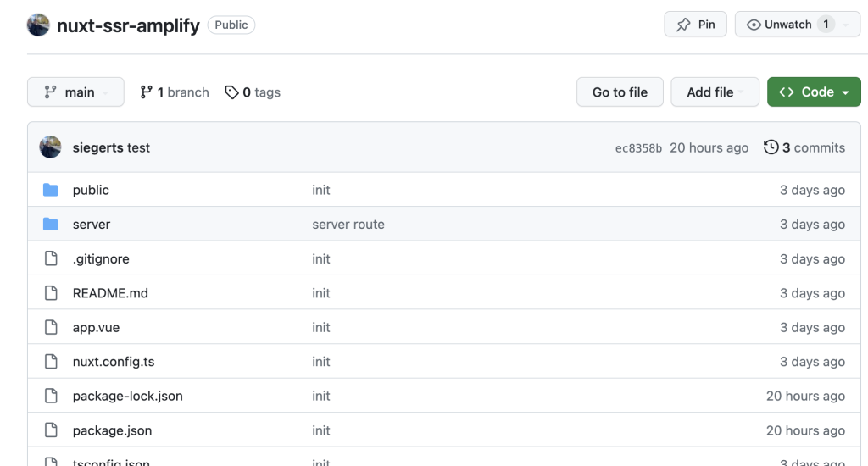Open the public folder
Image resolution: width=868 pixels, height=466 pixels.
91,190
